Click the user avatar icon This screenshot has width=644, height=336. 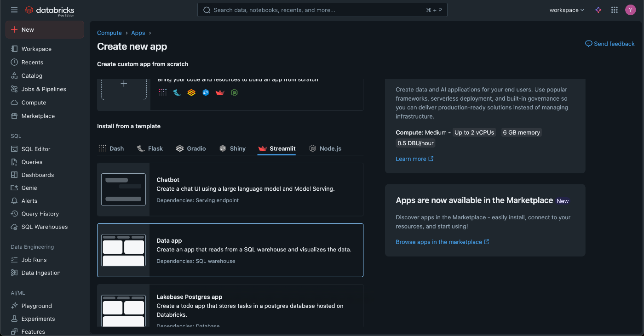[630, 10]
